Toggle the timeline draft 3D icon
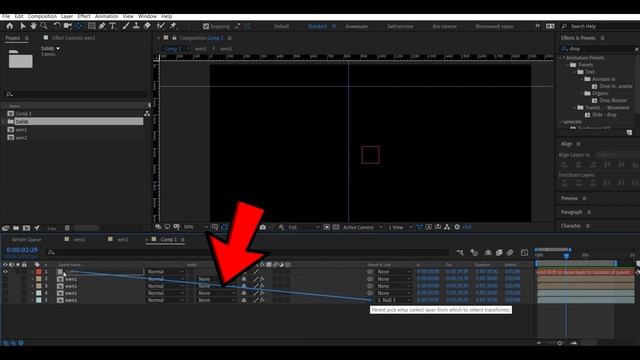This screenshot has width=640, height=360. coord(474,253)
